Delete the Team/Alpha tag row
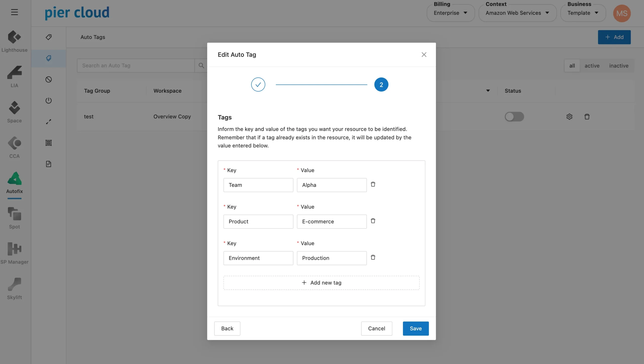This screenshot has height=364, width=644. (x=373, y=184)
